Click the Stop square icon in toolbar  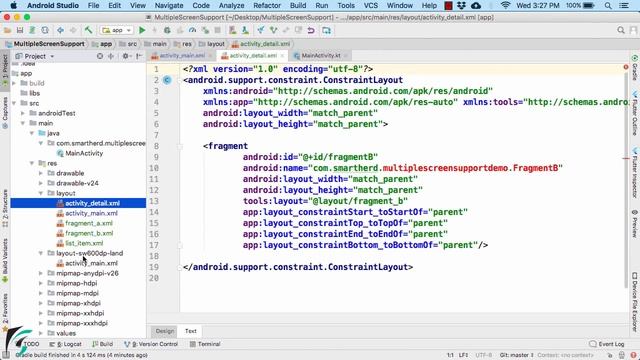[x=218, y=30]
